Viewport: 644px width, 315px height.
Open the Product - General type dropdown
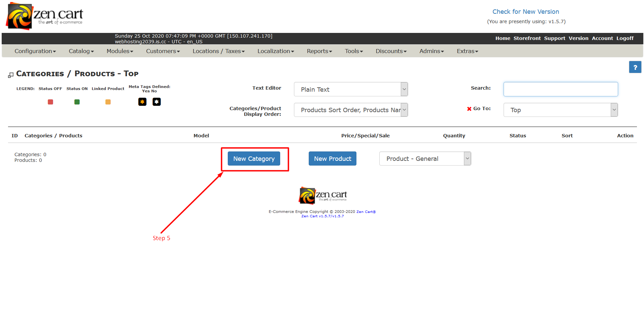pyautogui.click(x=425, y=159)
